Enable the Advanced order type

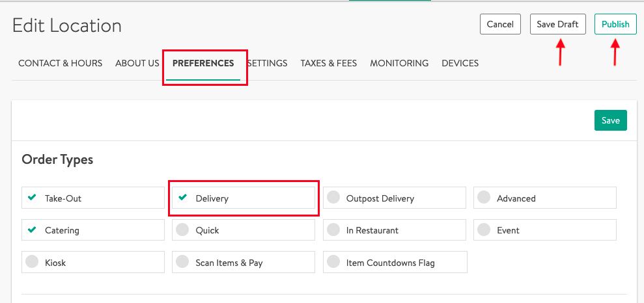[x=484, y=198]
